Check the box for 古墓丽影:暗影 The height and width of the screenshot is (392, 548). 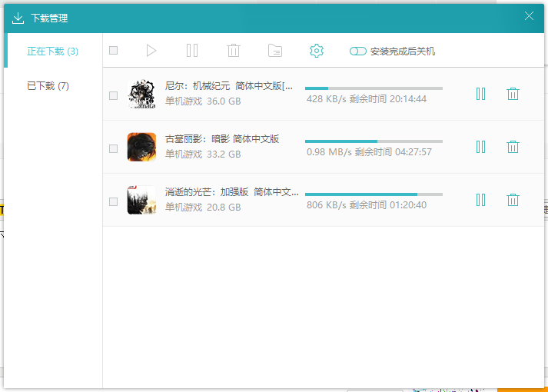(113, 149)
